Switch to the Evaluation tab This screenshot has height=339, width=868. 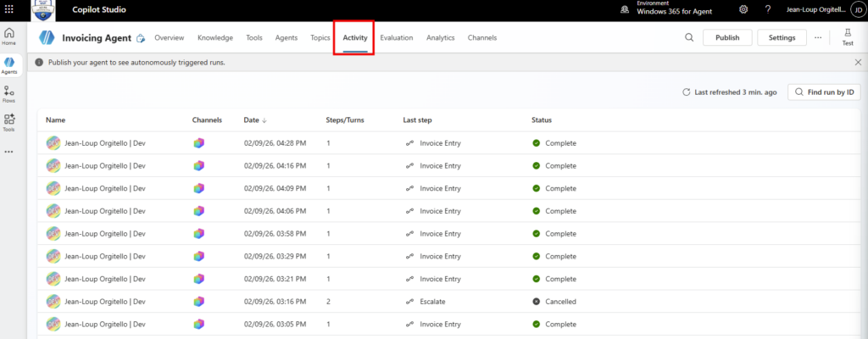pyautogui.click(x=396, y=38)
